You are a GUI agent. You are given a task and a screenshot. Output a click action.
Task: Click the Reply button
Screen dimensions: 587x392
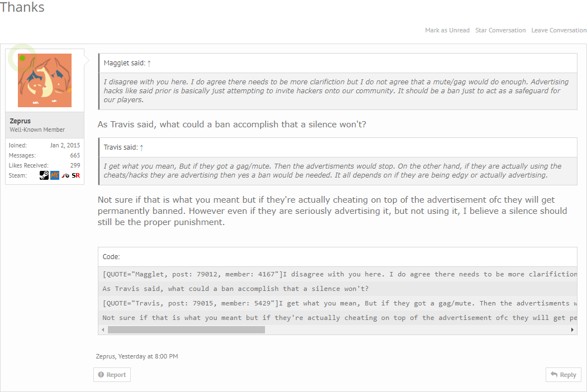[x=563, y=375]
